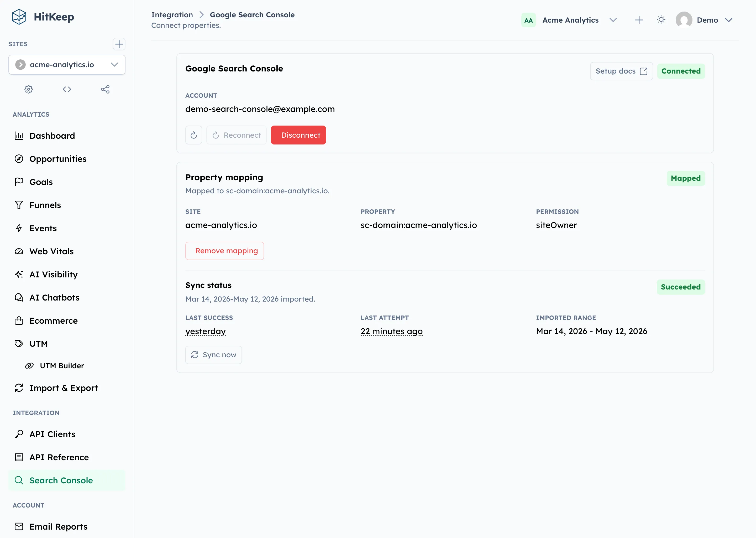
Task: Open Goals page
Action: [67, 182]
